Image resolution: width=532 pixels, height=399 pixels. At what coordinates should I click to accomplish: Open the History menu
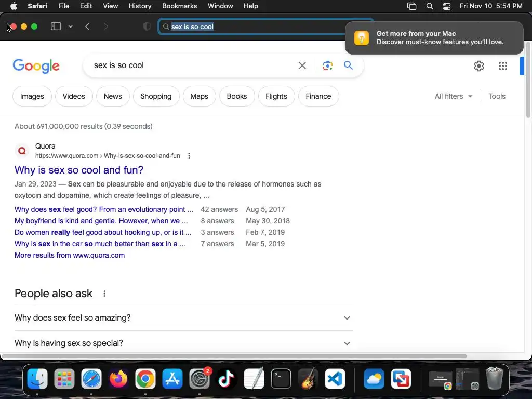point(140,6)
